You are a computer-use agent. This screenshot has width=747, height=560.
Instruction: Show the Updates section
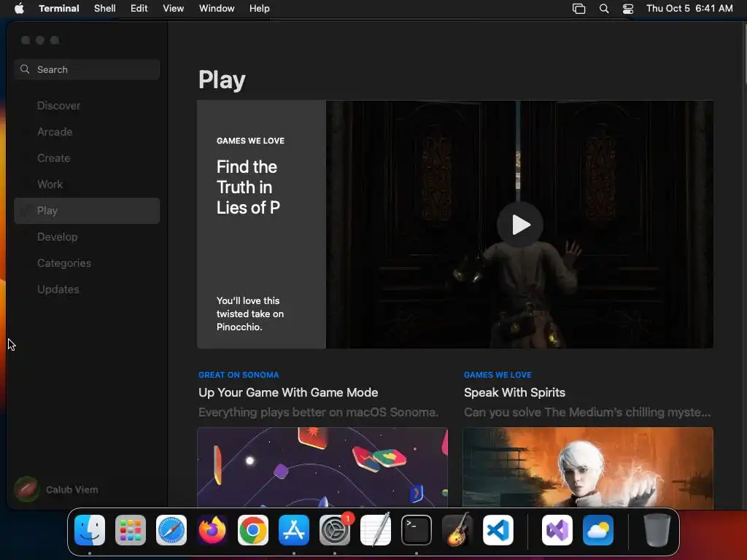coord(87,289)
